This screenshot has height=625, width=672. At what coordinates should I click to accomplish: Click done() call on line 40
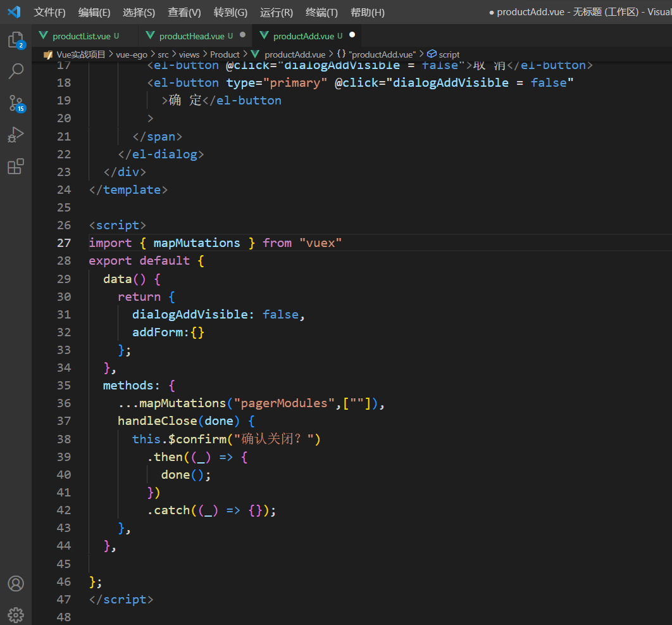tap(183, 475)
